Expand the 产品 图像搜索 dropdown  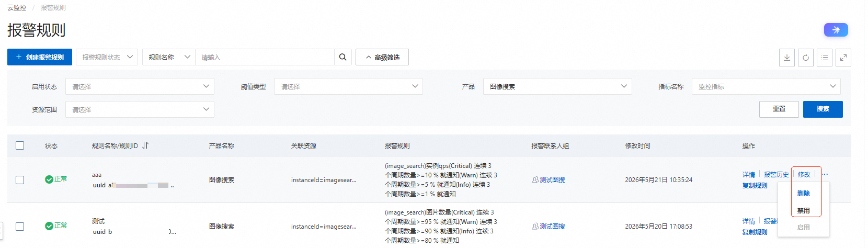coord(557,86)
